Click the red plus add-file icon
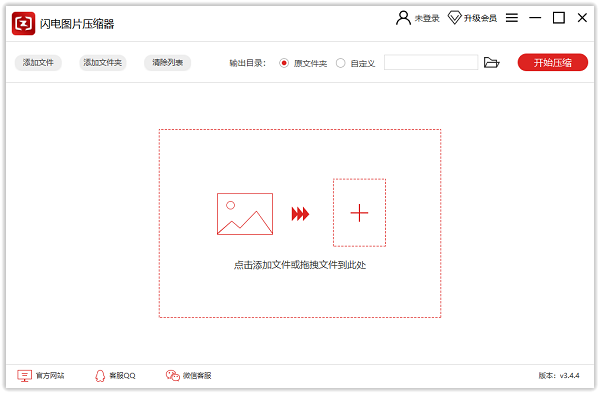The width and height of the screenshot is (600, 394). [359, 213]
